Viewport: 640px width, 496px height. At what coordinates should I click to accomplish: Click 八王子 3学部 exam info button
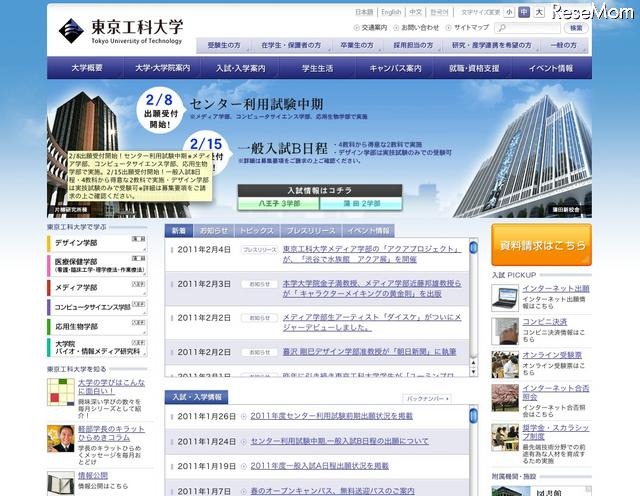click(x=279, y=203)
